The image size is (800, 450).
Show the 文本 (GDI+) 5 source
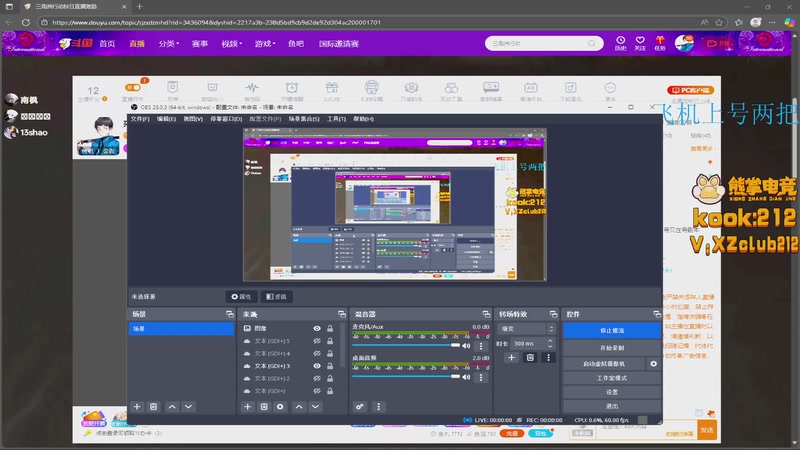[x=317, y=341]
